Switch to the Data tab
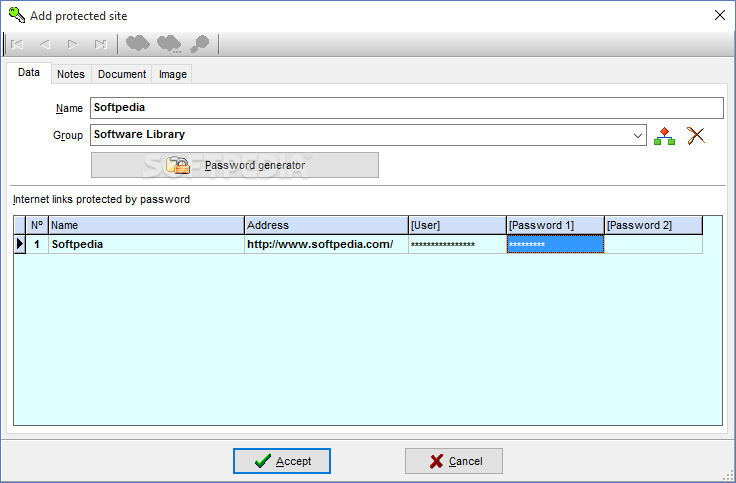 coord(29,72)
